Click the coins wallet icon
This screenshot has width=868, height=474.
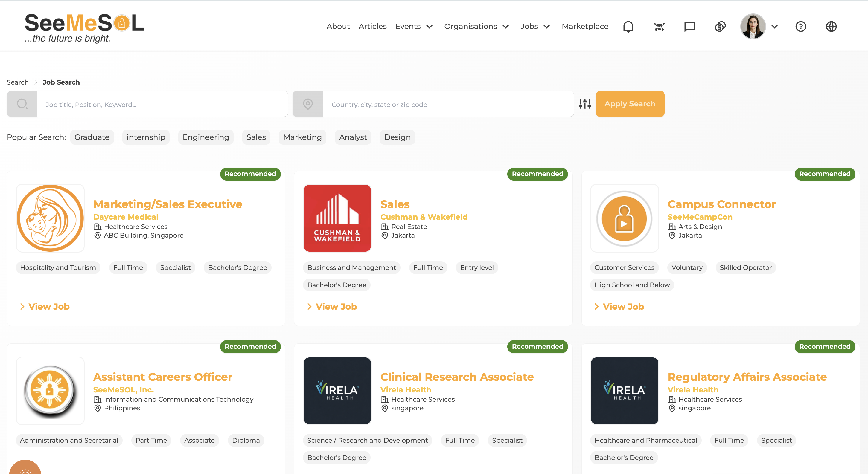click(x=720, y=26)
